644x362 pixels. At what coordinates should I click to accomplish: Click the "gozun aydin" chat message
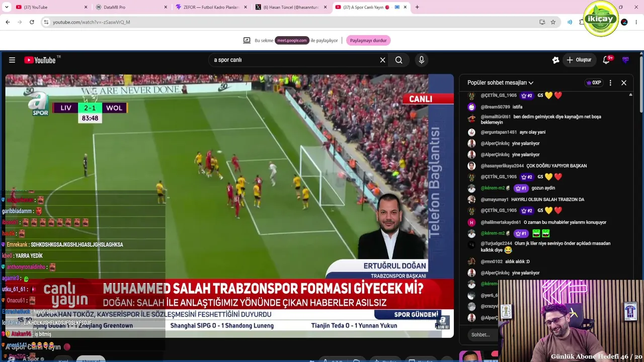click(x=542, y=188)
